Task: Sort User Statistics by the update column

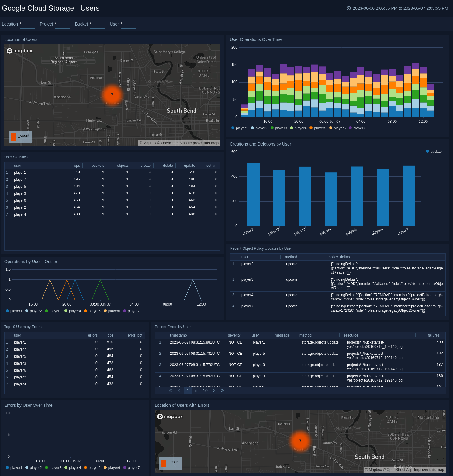Action: tap(189, 166)
